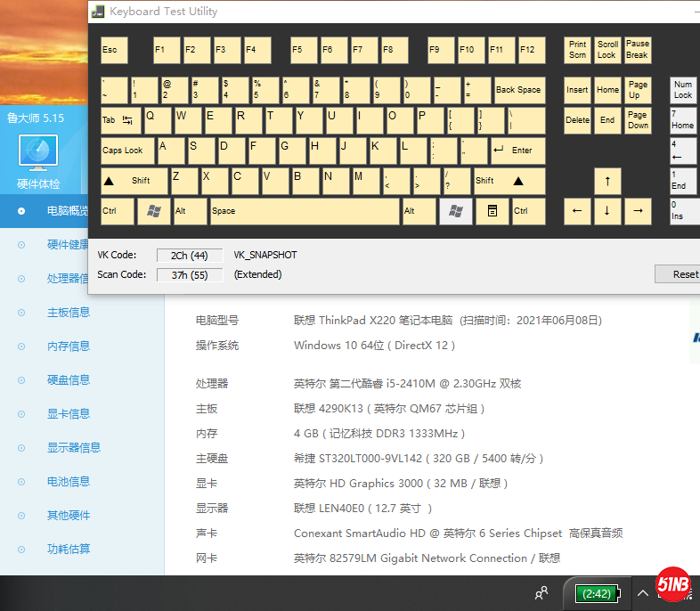Open 处理器信息 in sidebar
Screen dimensions: 700x611
[68, 279]
